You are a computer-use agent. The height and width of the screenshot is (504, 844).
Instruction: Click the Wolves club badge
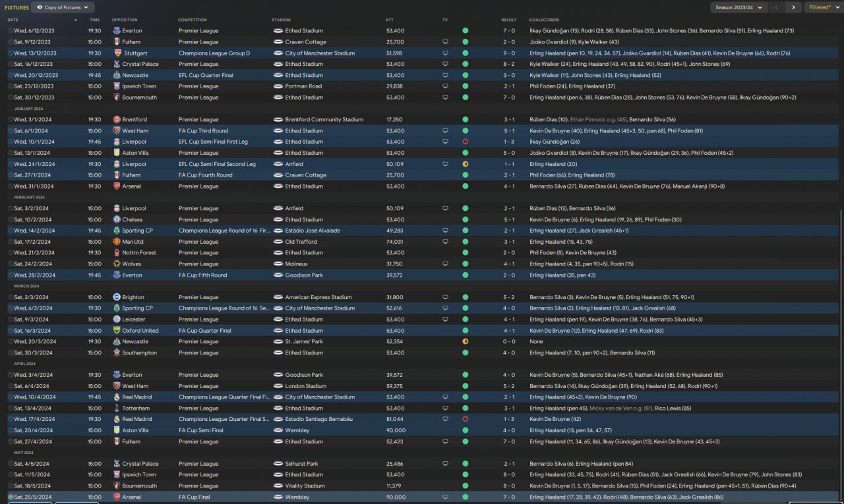pyautogui.click(x=117, y=264)
